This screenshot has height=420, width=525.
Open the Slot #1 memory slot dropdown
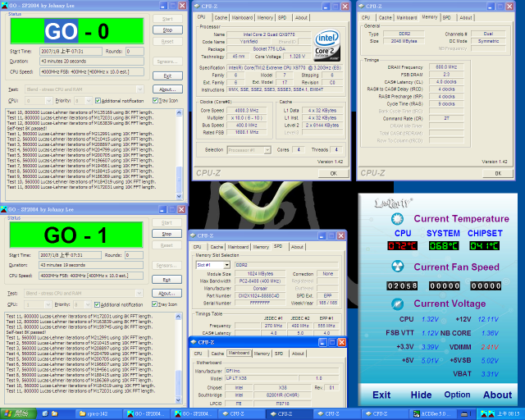[227, 265]
